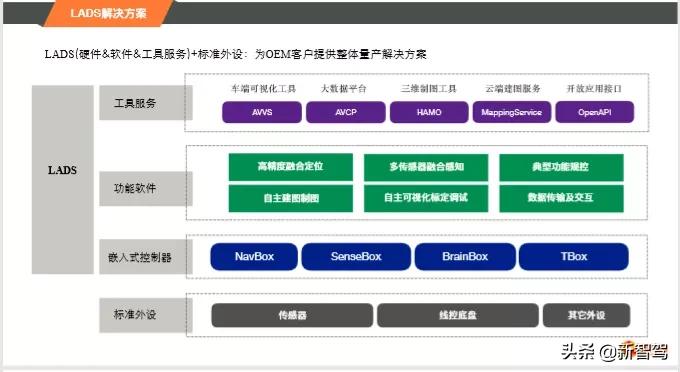Select the BrainBox blue block
The height and width of the screenshot is (372, 680).
click(x=465, y=257)
